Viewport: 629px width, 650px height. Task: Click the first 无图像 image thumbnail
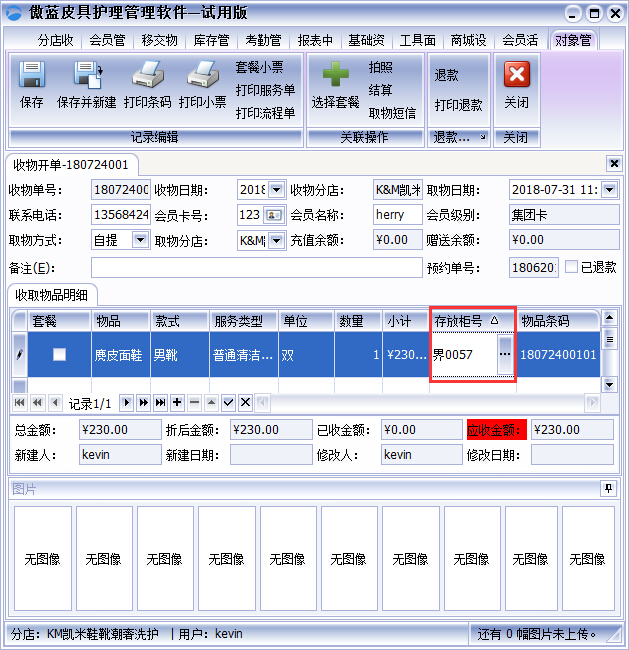point(43,558)
